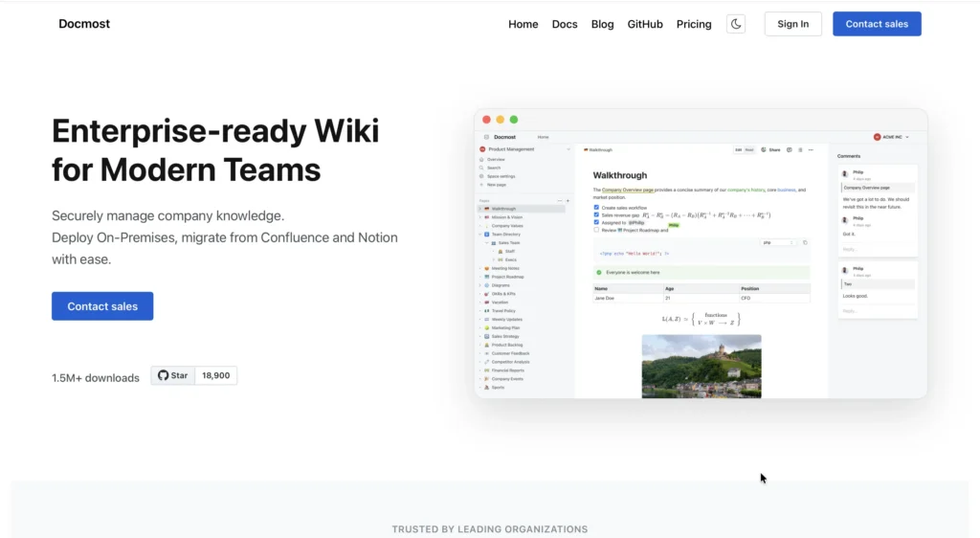Collapse Team Directory tree chevron
980x538 pixels.
point(480,235)
